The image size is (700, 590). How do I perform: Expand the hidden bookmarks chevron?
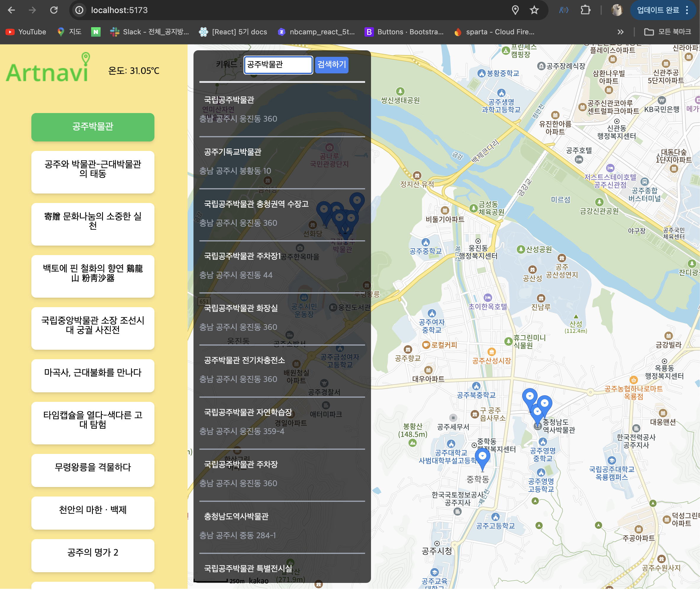[x=620, y=32]
